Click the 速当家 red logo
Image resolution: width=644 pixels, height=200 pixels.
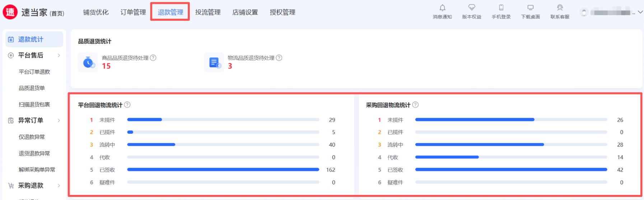coord(10,12)
